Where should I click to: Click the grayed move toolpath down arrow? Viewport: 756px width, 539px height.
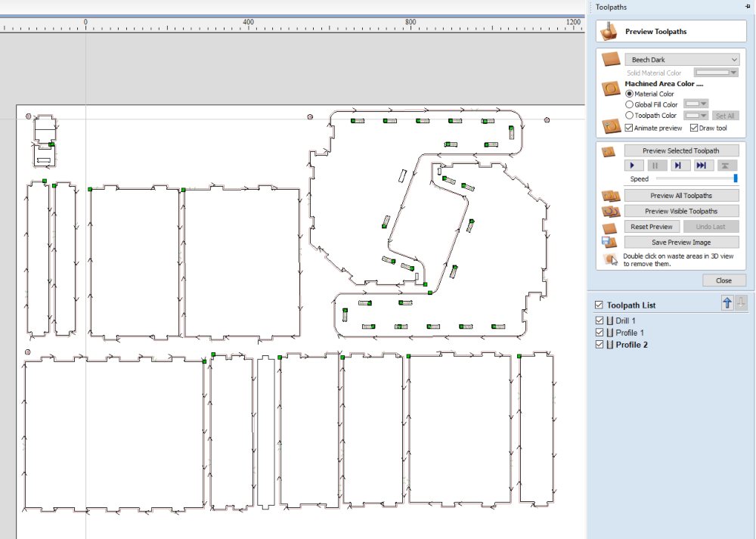coord(741,303)
